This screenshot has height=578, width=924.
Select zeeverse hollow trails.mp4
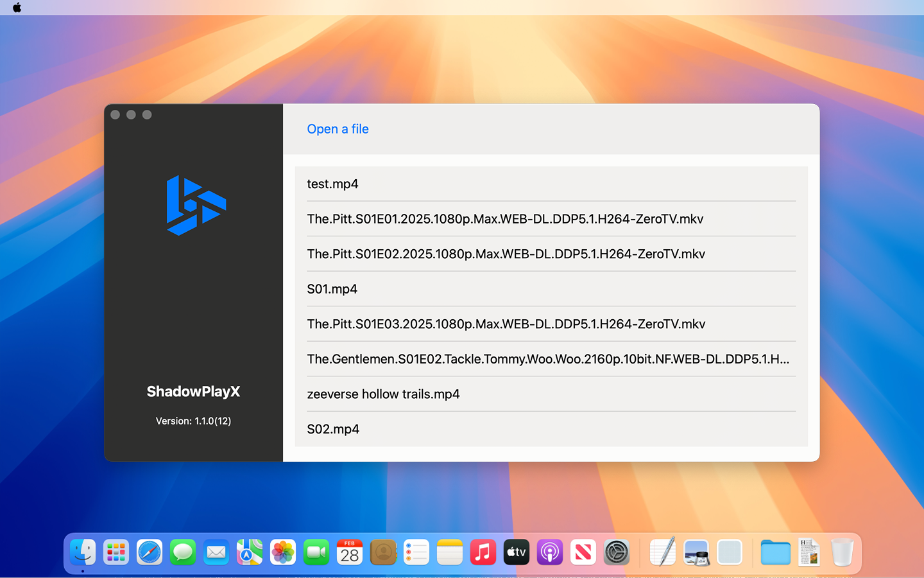[x=551, y=394]
